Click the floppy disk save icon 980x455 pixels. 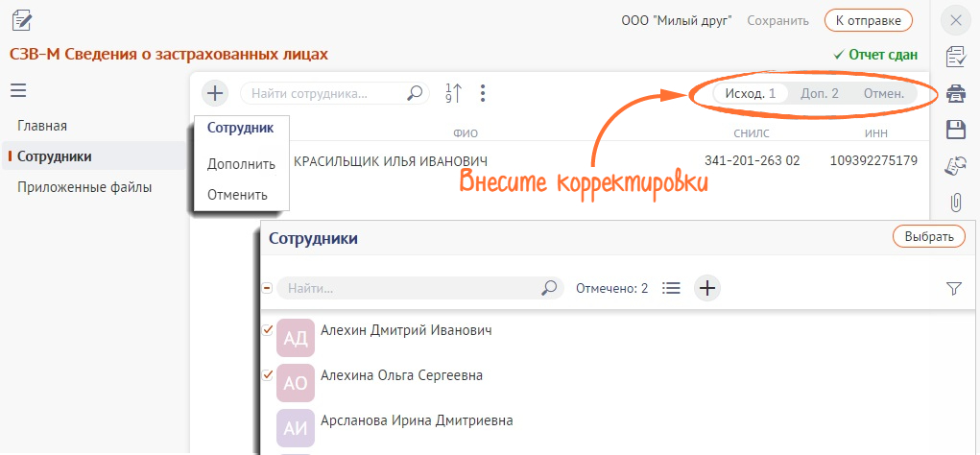[955, 130]
